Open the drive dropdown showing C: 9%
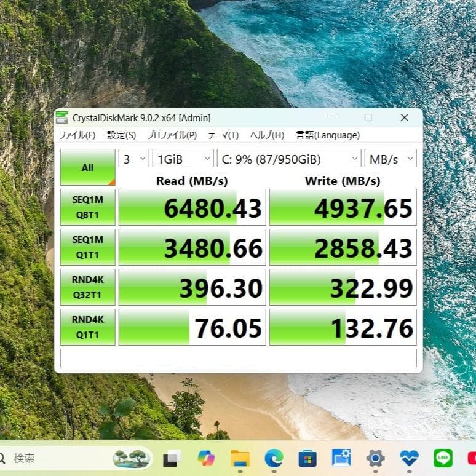This screenshot has height=476, width=476. (x=289, y=158)
